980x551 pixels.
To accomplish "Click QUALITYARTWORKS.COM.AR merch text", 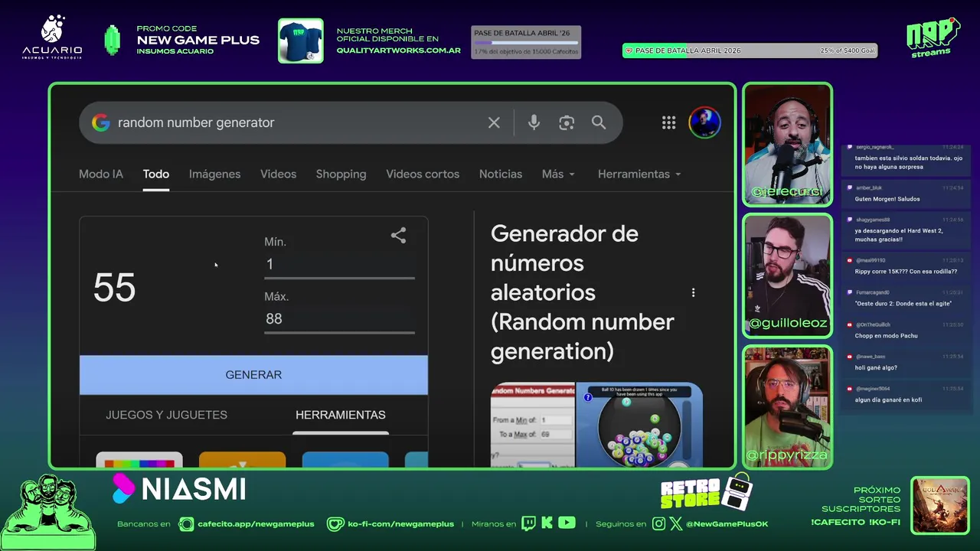I will [399, 51].
